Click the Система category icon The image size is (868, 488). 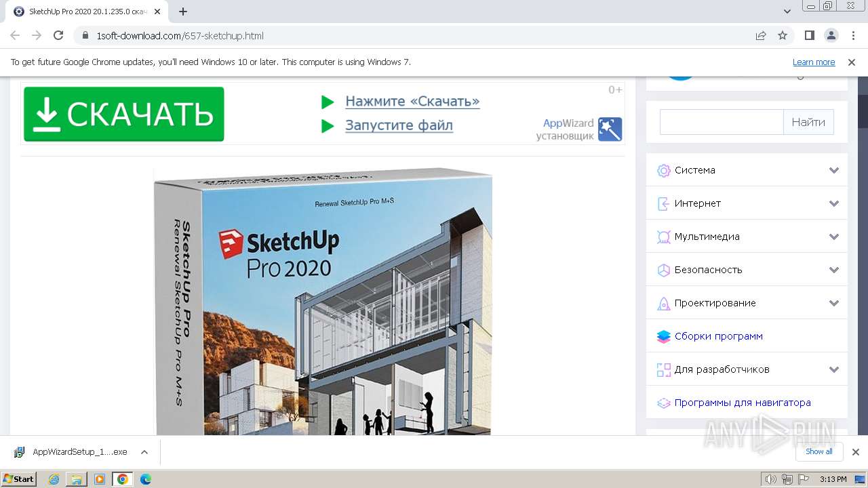663,171
